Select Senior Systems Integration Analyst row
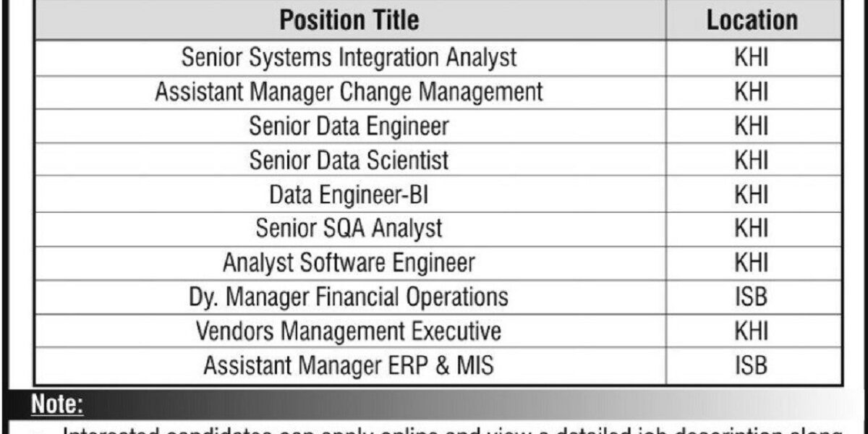This screenshot has width=868, height=434. coord(349,57)
